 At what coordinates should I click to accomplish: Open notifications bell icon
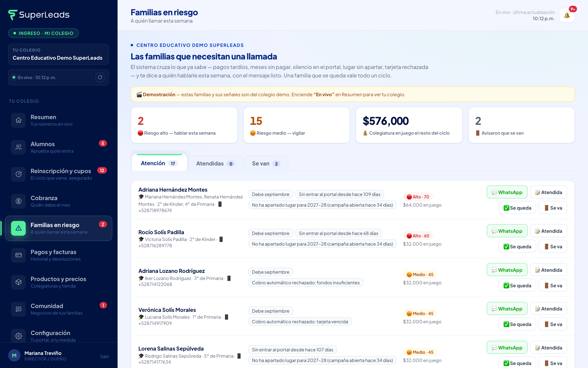tap(567, 16)
